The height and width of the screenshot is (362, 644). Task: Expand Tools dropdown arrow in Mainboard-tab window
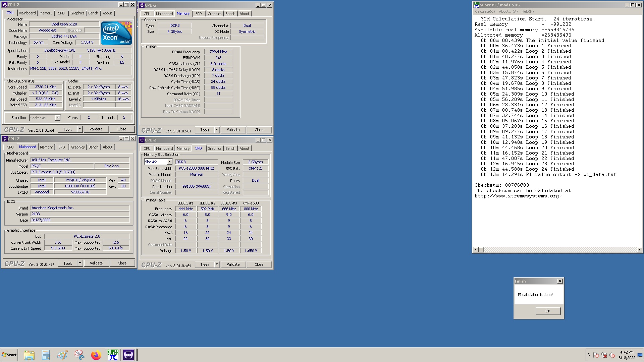click(80, 263)
